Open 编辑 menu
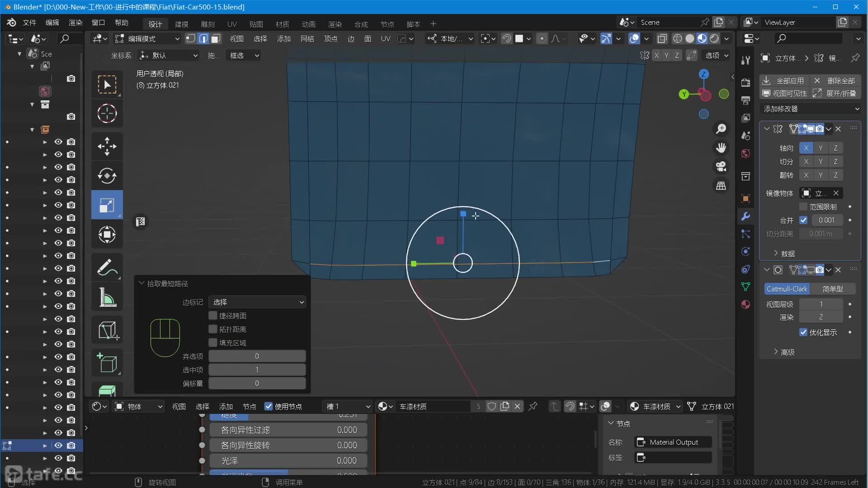This screenshot has height=488, width=868. click(x=52, y=23)
